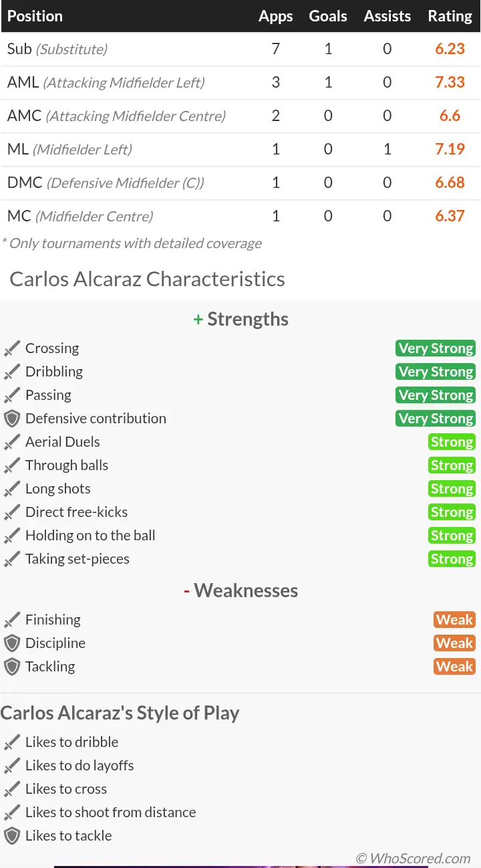Click the shield icon next to Tackling

click(x=12, y=667)
